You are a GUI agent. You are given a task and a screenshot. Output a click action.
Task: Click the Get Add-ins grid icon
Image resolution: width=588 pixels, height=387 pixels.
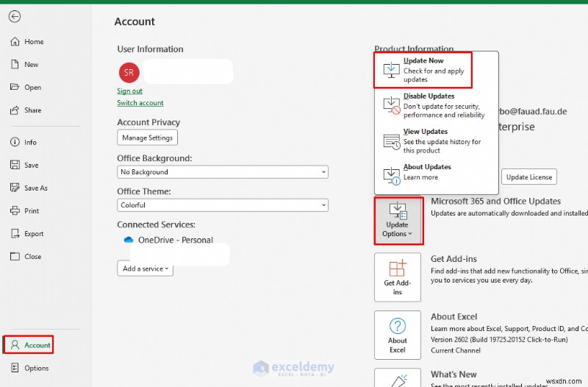(x=398, y=268)
